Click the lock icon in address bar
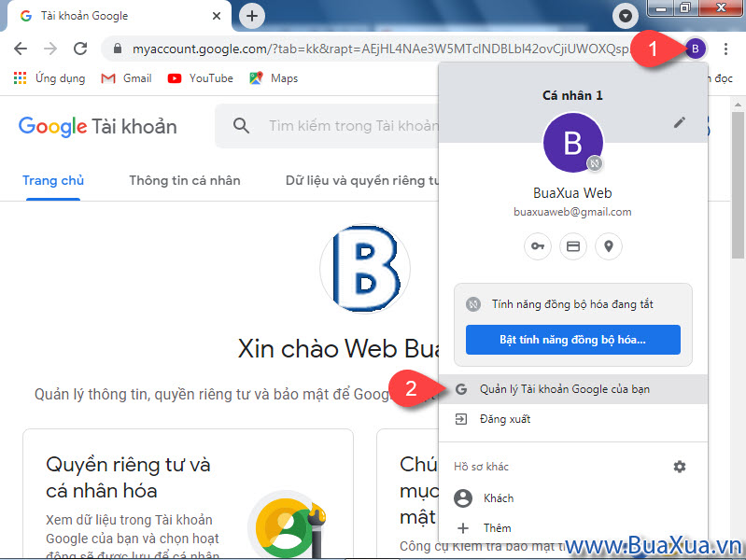The height and width of the screenshot is (560, 746). click(x=118, y=49)
